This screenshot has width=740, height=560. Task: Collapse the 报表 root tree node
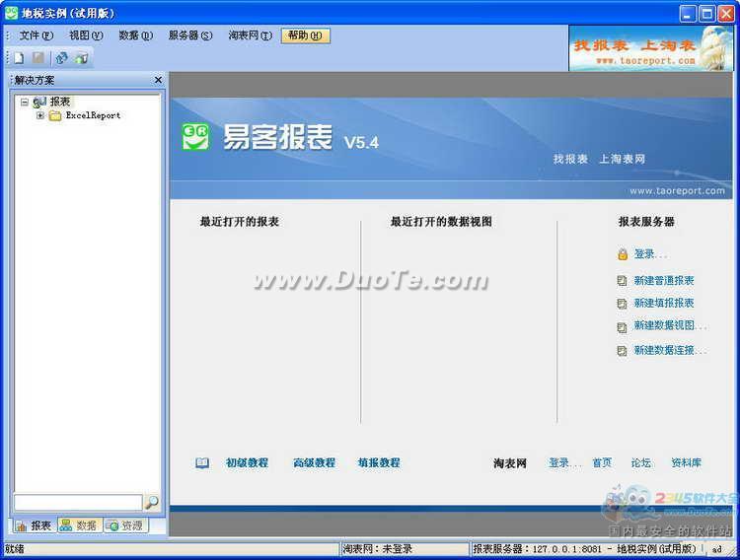25,102
